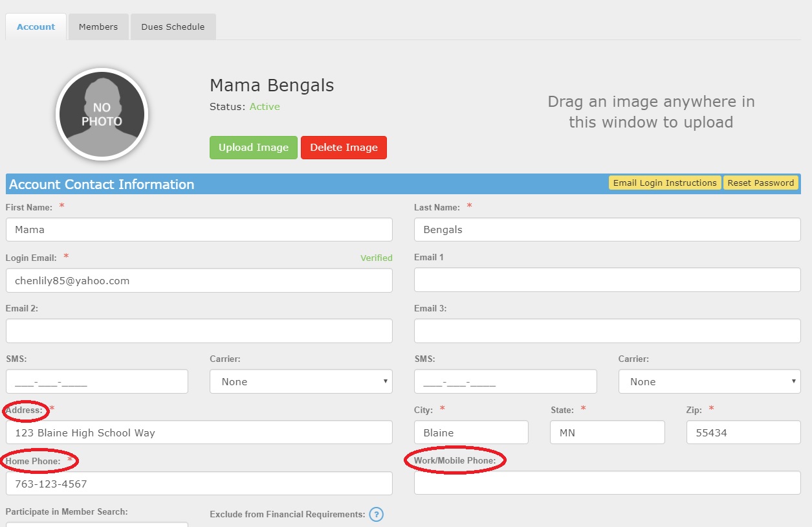The width and height of the screenshot is (812, 527).
Task: Click the empty Email 1 field
Action: pyautogui.click(x=607, y=280)
